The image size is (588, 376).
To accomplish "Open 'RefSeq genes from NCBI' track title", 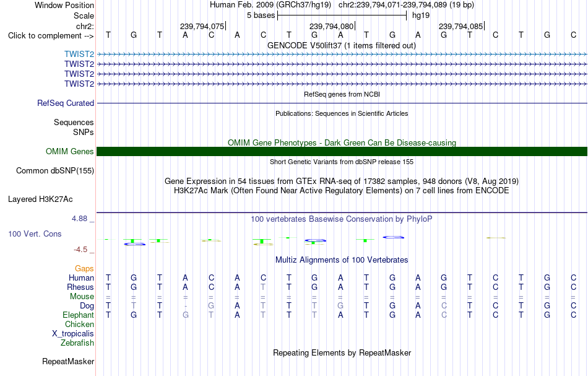I will point(342,94).
